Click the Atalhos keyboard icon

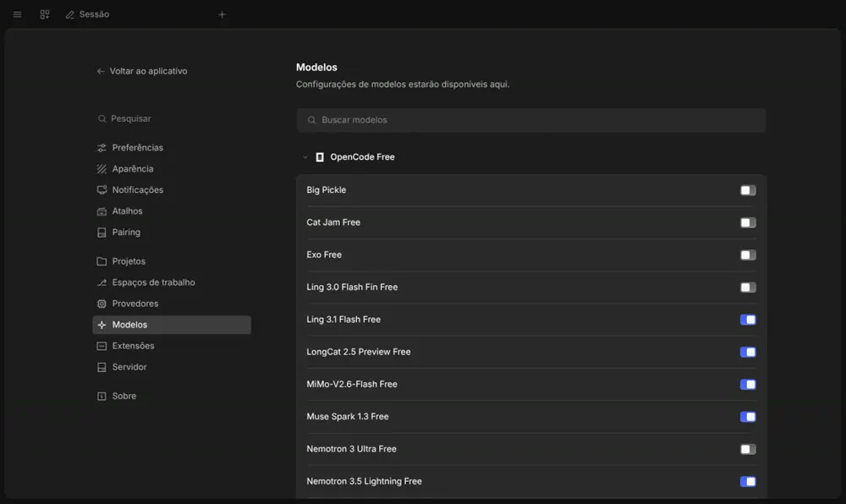point(102,211)
